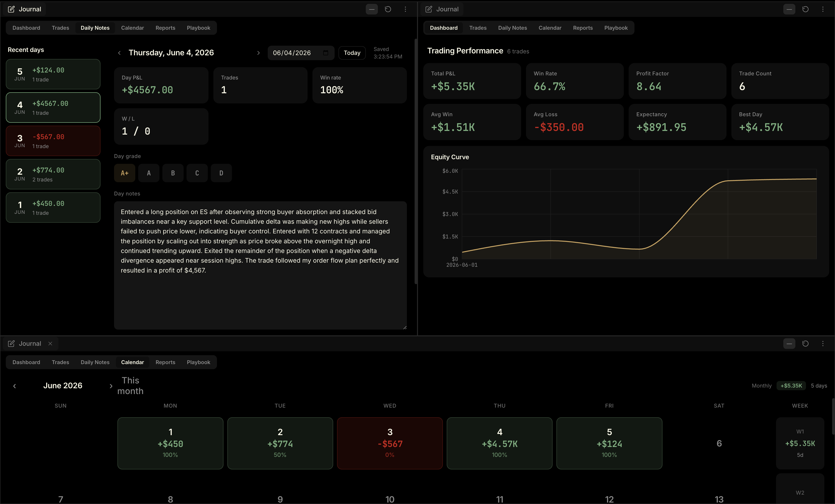
Task: Click the 06/04/2026 date input field
Action: coord(301,53)
